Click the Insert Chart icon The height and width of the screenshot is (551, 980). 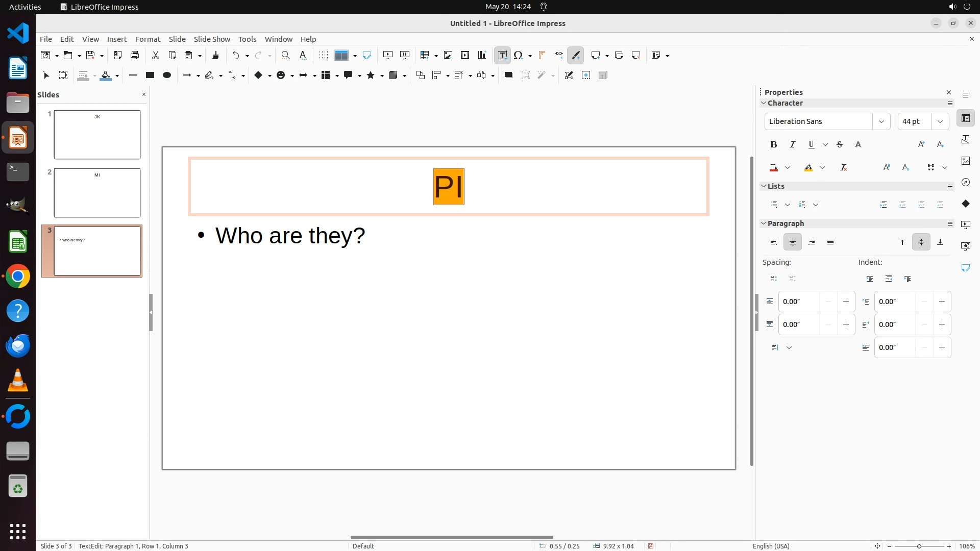[x=482, y=55]
